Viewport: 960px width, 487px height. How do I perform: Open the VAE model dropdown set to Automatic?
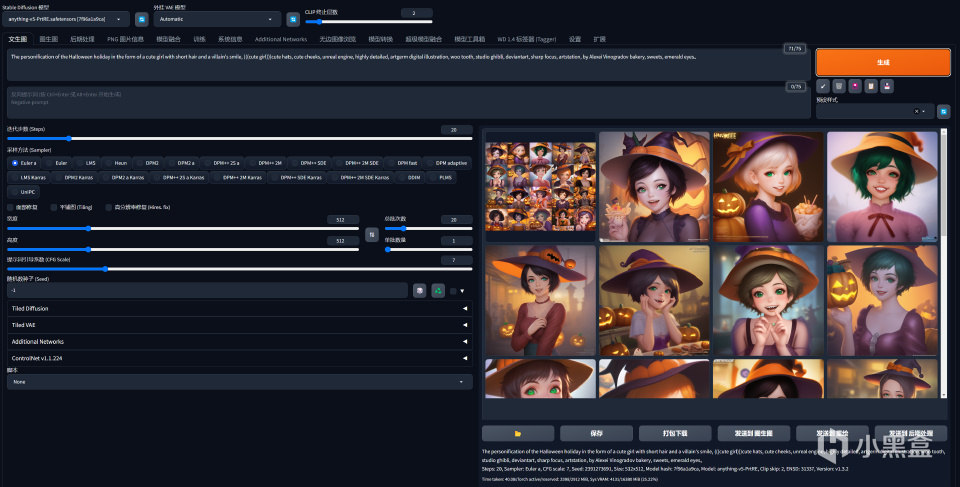point(217,20)
